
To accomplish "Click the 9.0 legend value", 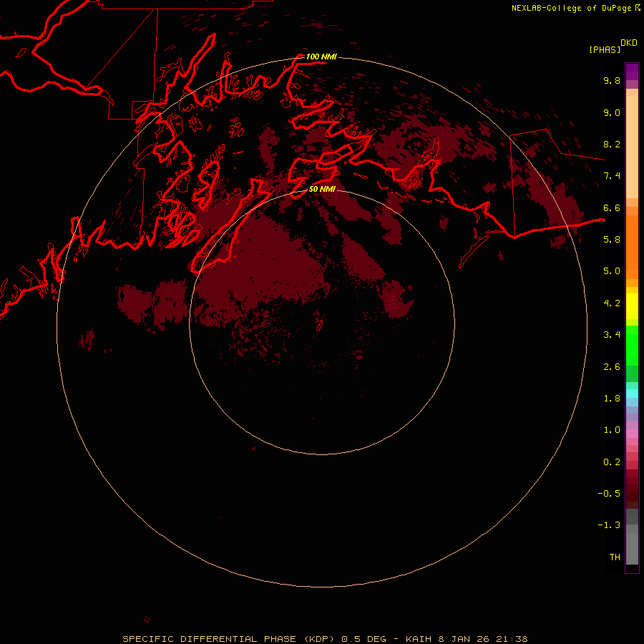I will point(612,112).
